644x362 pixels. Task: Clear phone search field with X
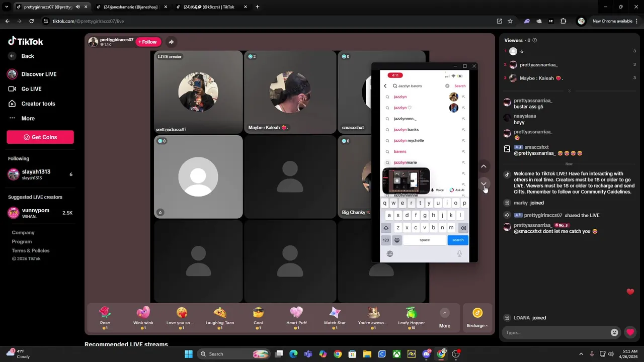pyautogui.click(x=447, y=86)
